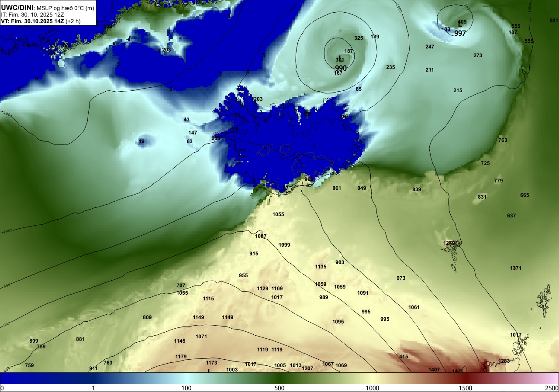Click the 501 height value
The width and height of the screenshot is (559, 392).
[554, 21]
